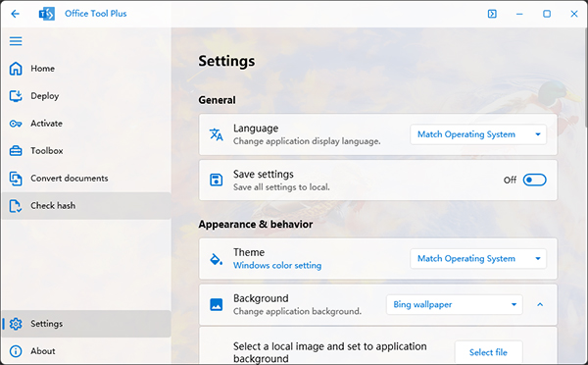This screenshot has height=365, width=588.
Task: Click the Select file button
Action: (x=488, y=352)
